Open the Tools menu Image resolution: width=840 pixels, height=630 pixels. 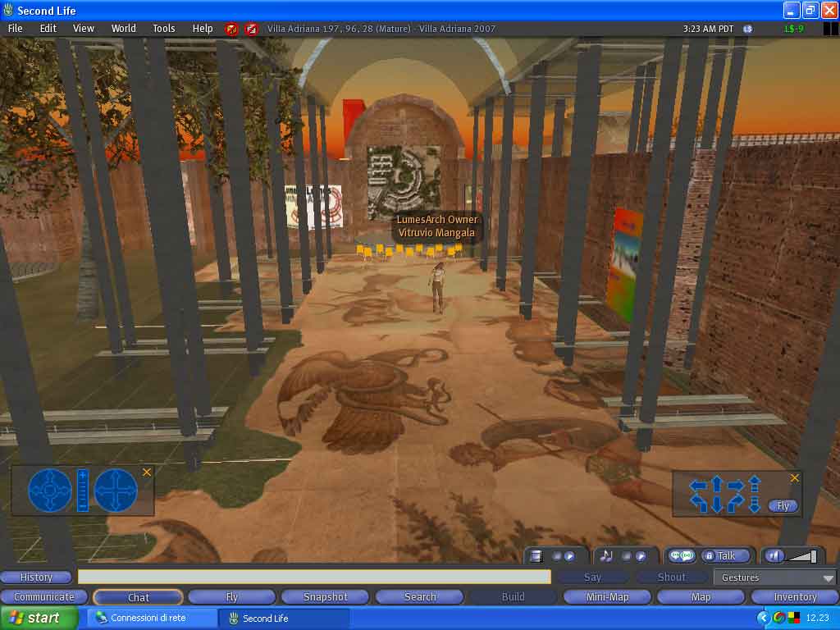point(164,28)
